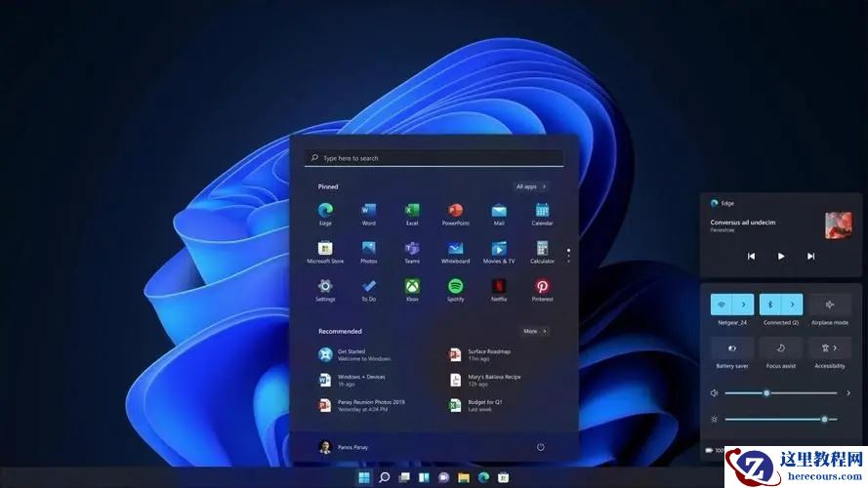
Task: Open Microsoft Store from the taskbar
Action: point(503,477)
